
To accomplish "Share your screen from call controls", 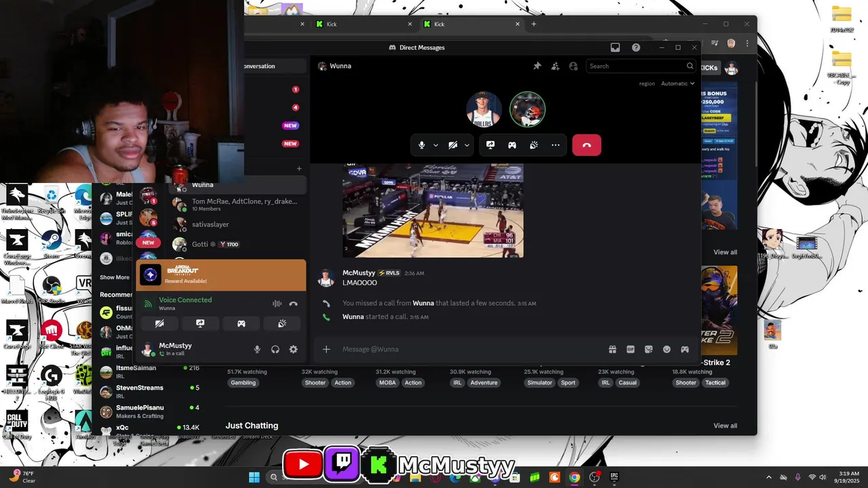I will tap(490, 145).
